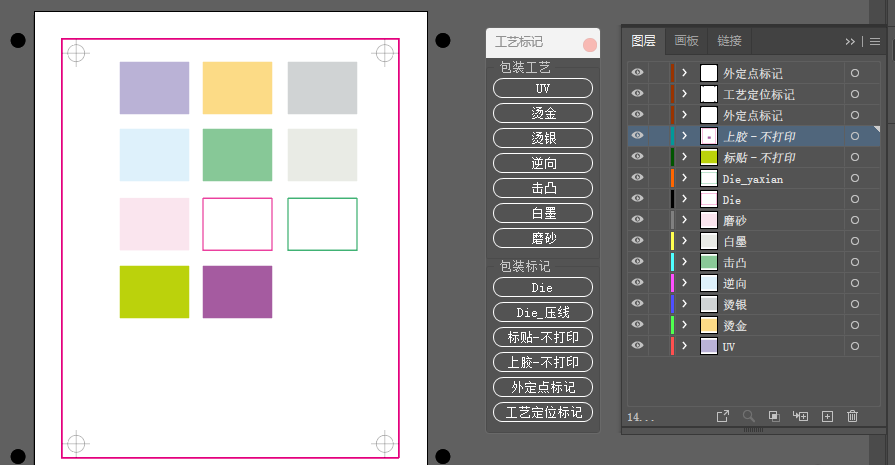The image size is (895, 465).
Task: Click the 烫金 button in 包装工艺
Action: (543, 113)
